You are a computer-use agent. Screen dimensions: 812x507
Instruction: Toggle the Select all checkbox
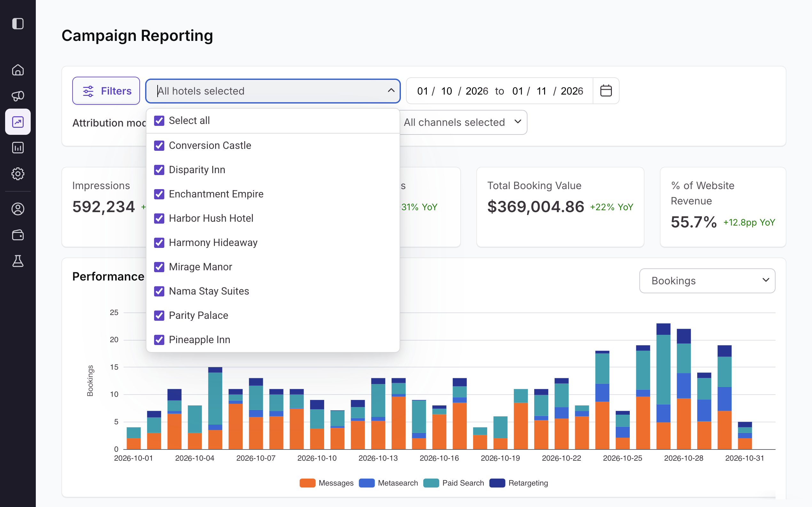pos(159,121)
